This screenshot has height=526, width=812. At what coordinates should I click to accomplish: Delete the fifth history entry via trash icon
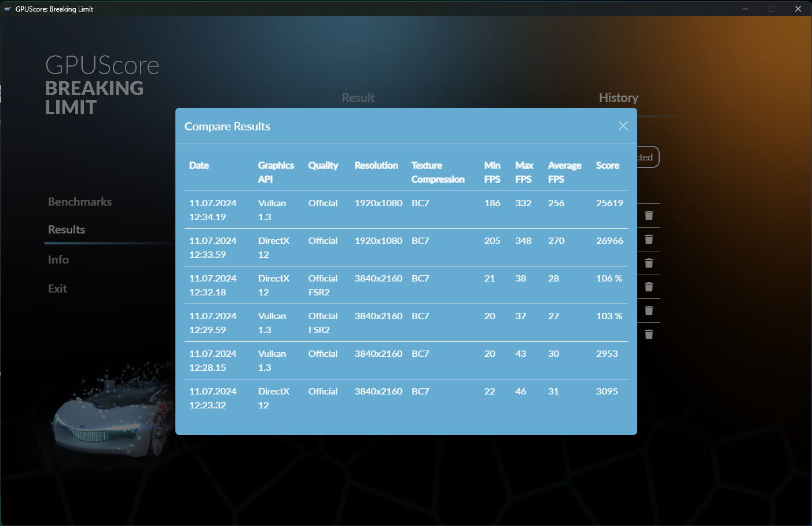[649, 311]
